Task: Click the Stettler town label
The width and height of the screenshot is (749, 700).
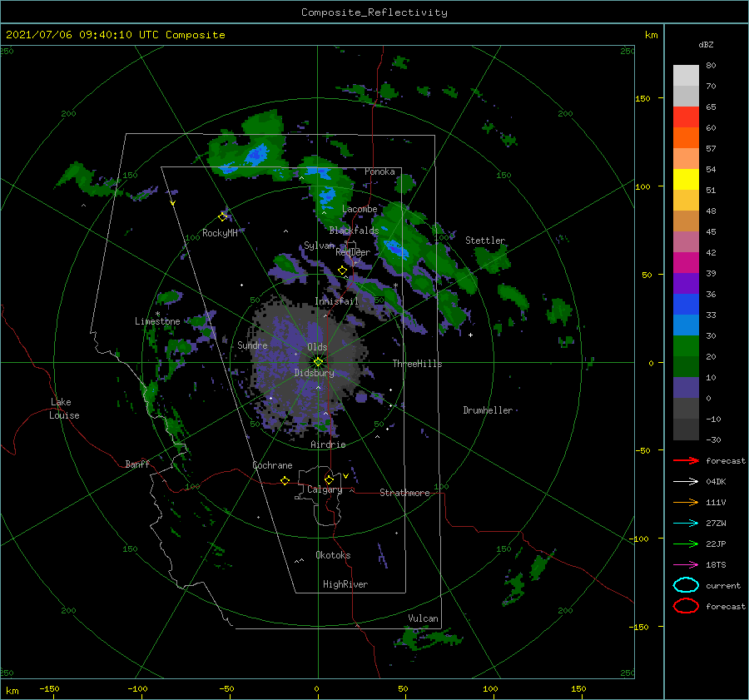Action: point(485,241)
